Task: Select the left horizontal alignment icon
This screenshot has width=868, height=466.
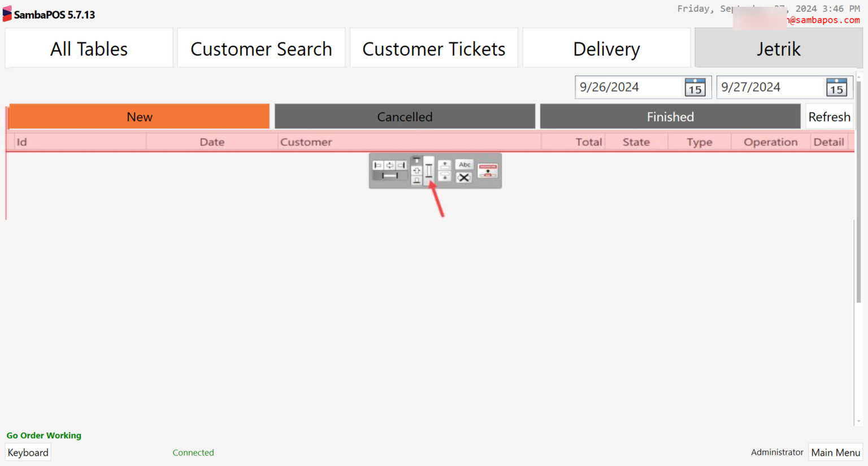Action: point(378,165)
